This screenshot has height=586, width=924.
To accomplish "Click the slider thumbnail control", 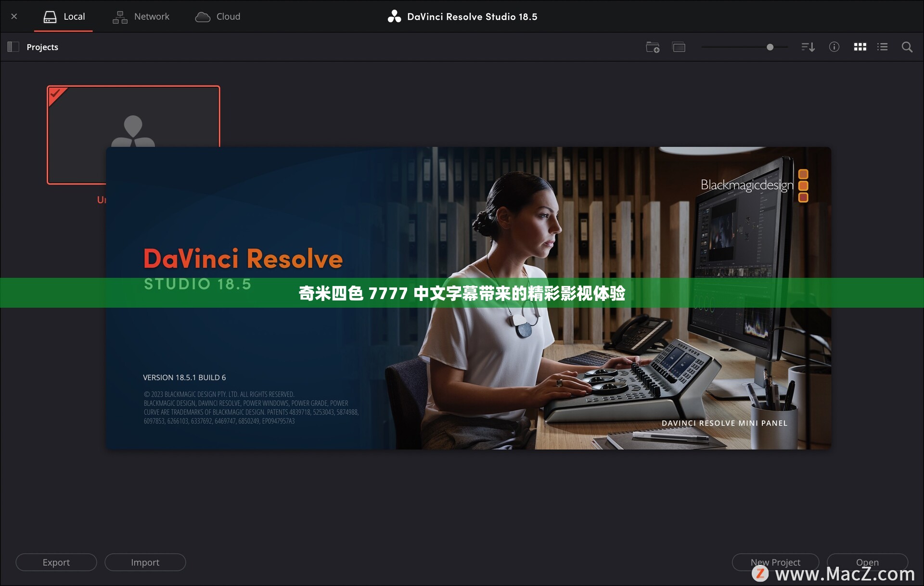I will point(770,47).
